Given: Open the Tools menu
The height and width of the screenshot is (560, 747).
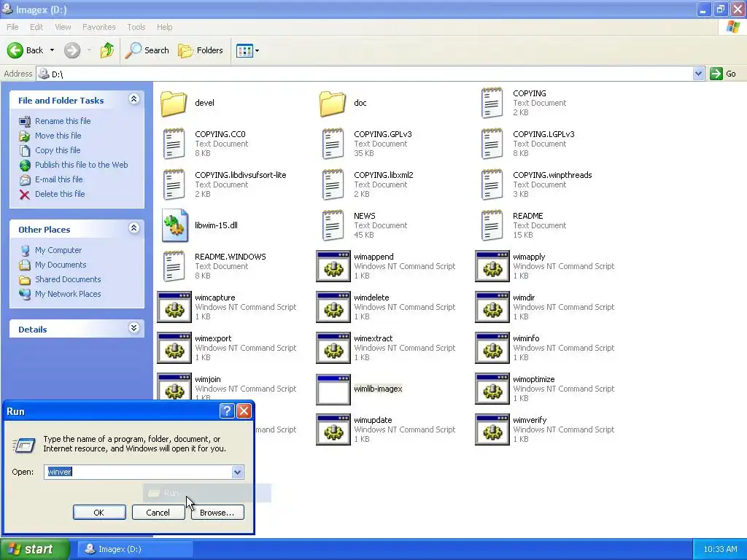Looking at the screenshot, I should [136, 27].
